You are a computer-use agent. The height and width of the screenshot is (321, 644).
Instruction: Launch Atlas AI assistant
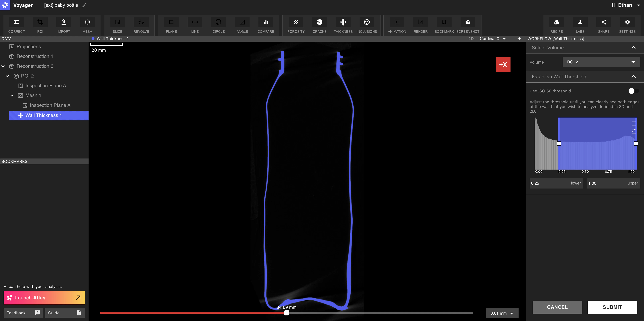[44, 298]
